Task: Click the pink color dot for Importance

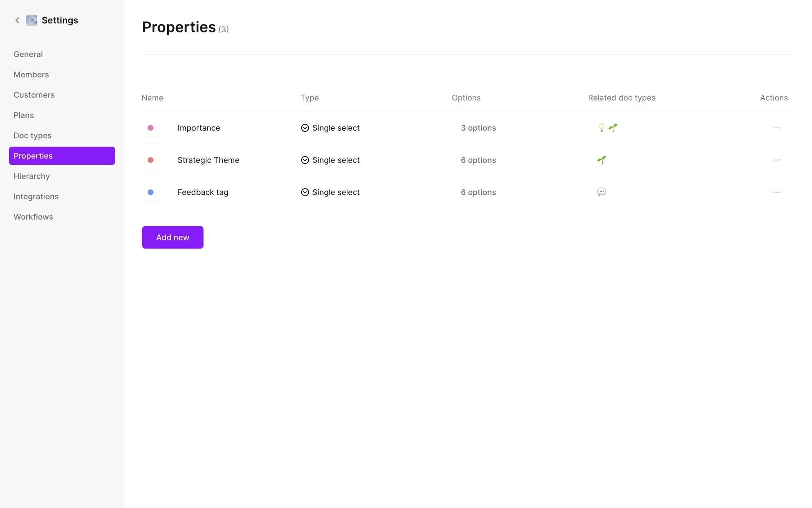Action: [151, 128]
